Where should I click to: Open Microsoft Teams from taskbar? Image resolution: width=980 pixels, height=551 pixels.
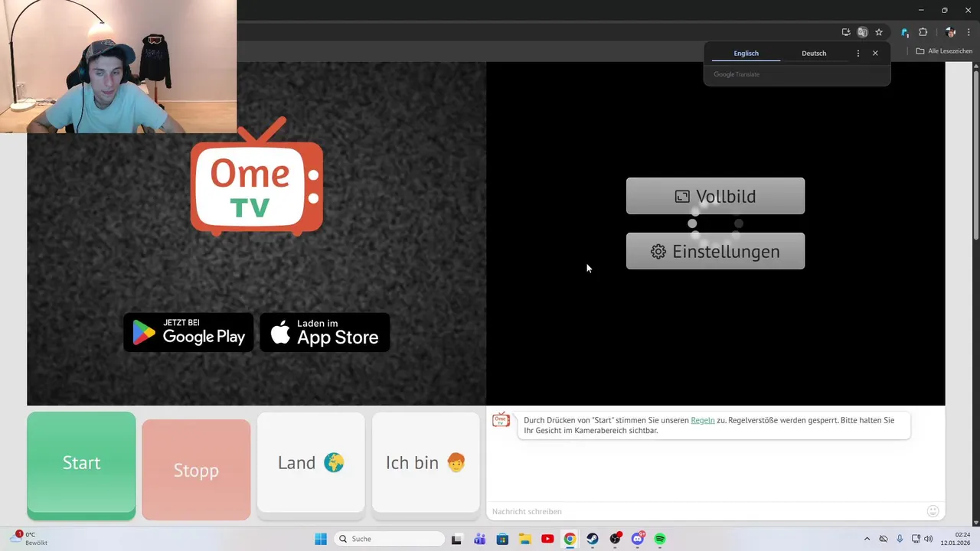coord(479,539)
